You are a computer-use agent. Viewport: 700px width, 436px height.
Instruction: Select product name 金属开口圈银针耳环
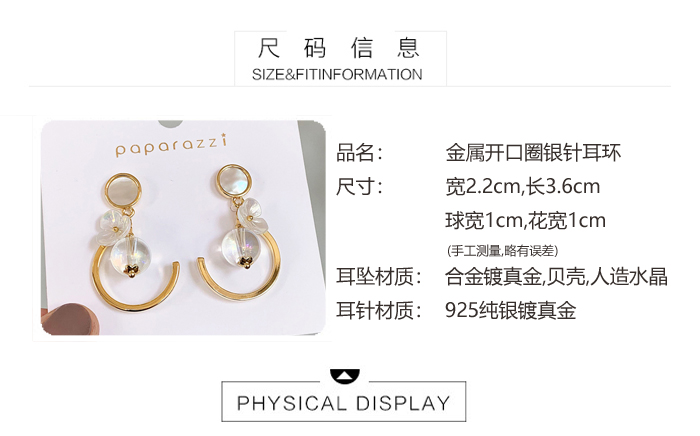(x=533, y=153)
